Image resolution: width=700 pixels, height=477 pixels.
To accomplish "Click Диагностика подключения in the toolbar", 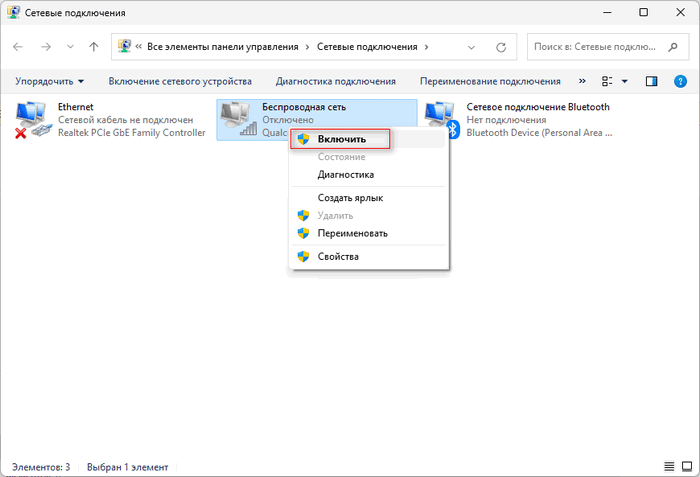I will pos(335,81).
